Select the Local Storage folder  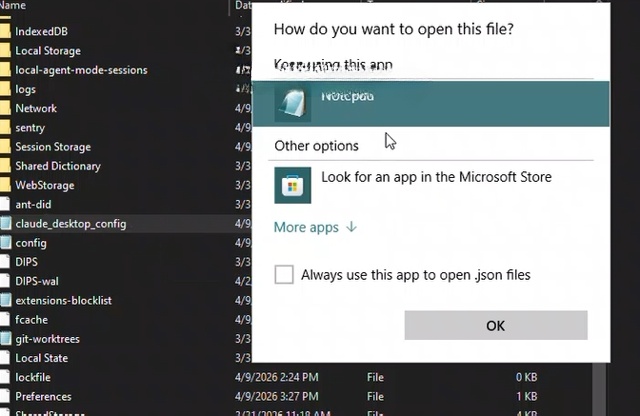[x=48, y=51]
